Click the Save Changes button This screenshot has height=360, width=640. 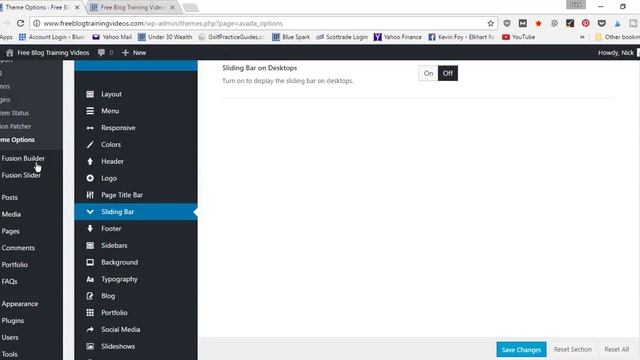pos(521,349)
